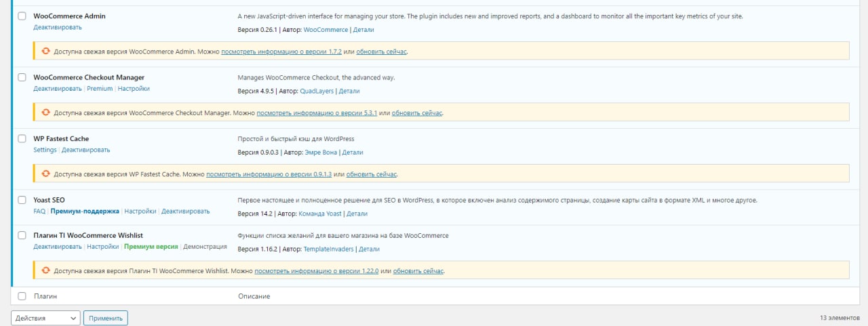Open Yoast SEO FAQ link

(x=39, y=211)
